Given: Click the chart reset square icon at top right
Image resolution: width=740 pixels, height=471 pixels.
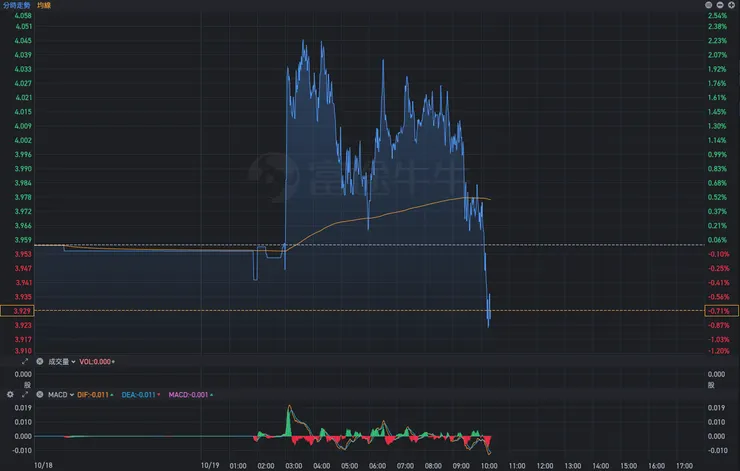Looking at the screenshot, I should [708, 5].
